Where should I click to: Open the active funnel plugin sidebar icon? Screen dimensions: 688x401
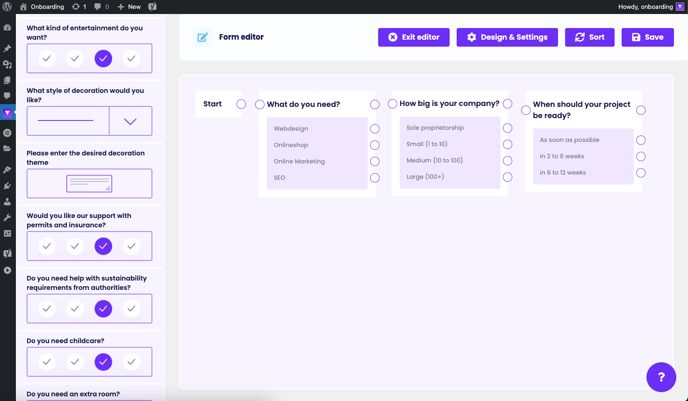click(x=7, y=113)
